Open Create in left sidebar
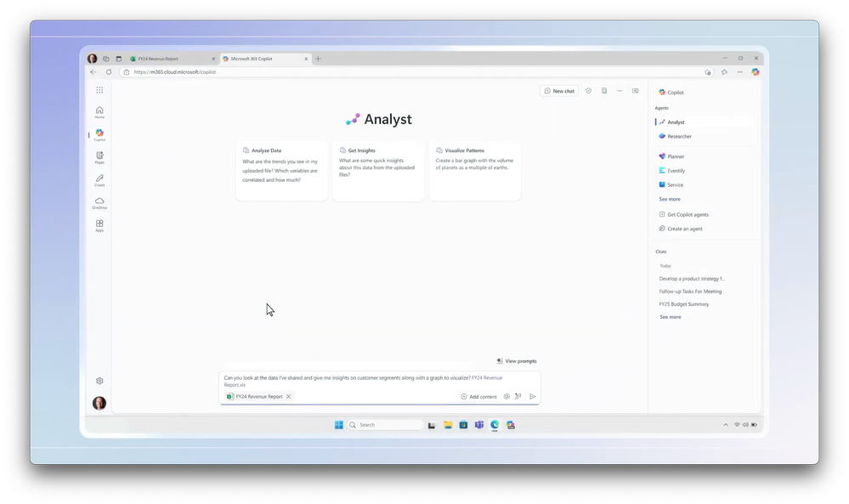Screen dimensions: 849x504 99,180
